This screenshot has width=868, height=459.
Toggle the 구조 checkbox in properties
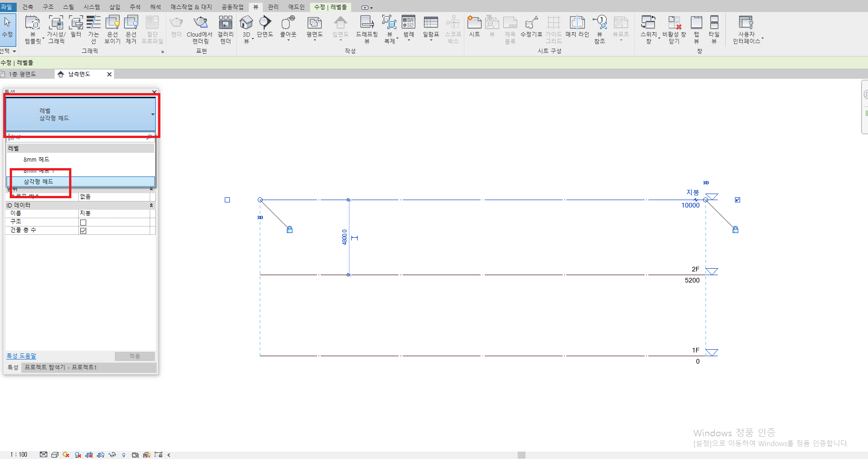tap(83, 222)
